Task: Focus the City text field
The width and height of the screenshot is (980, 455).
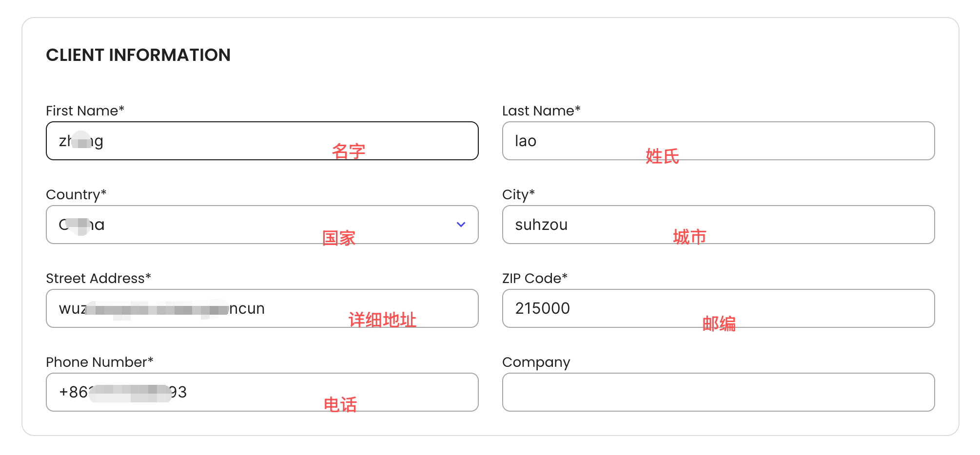Action: [718, 225]
